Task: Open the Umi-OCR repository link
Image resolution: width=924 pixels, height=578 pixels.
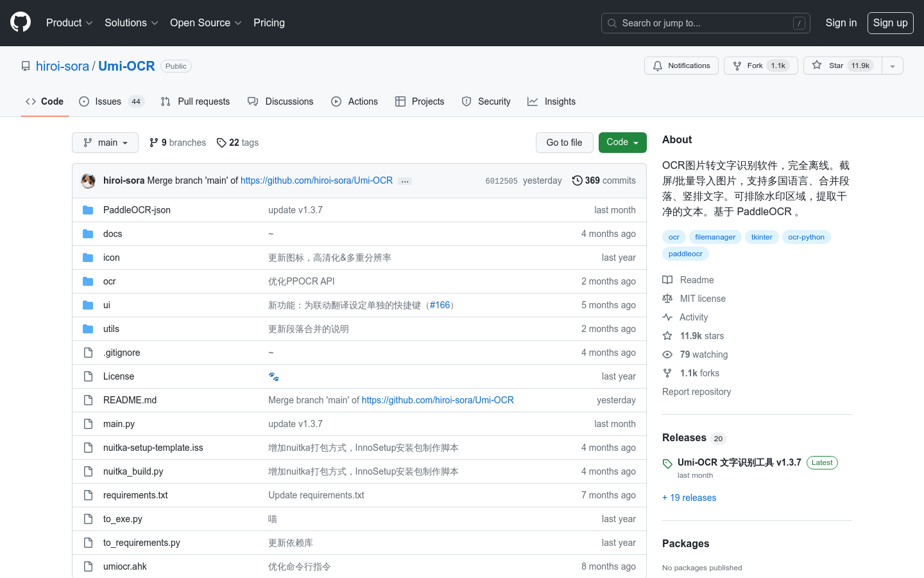Action: pyautogui.click(x=126, y=66)
